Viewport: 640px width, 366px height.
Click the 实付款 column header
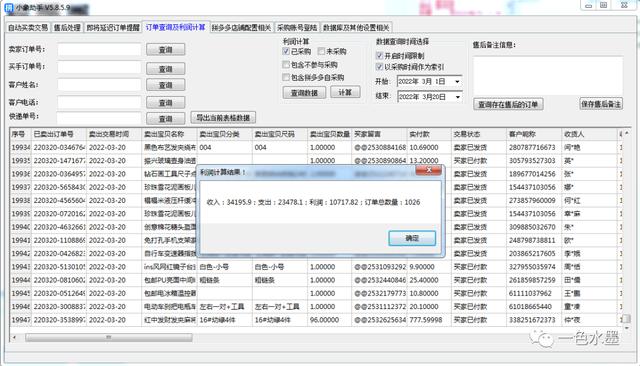click(429, 134)
